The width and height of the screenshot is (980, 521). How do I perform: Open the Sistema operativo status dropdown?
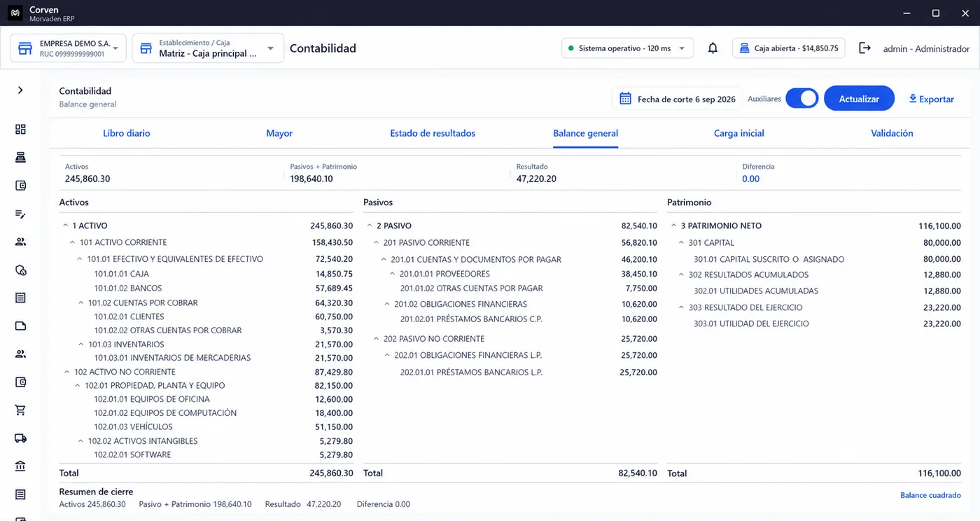point(628,48)
